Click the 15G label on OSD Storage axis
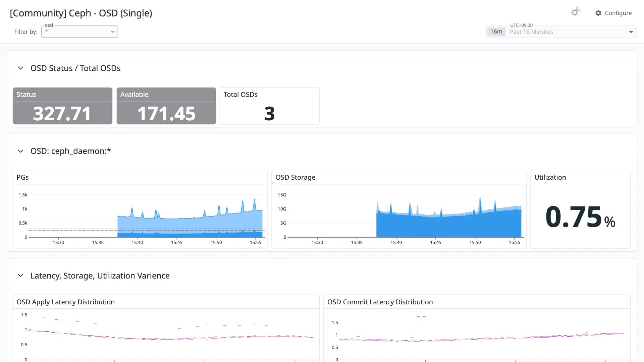Image resolution: width=644 pixels, height=362 pixels. tap(282, 195)
